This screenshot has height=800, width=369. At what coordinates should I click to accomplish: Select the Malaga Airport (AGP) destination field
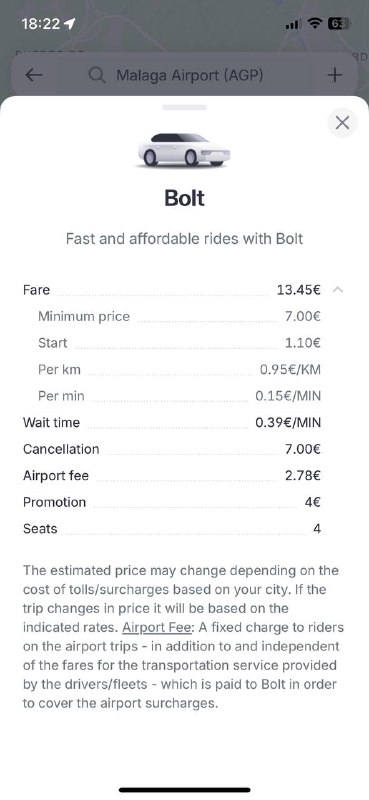184,76
